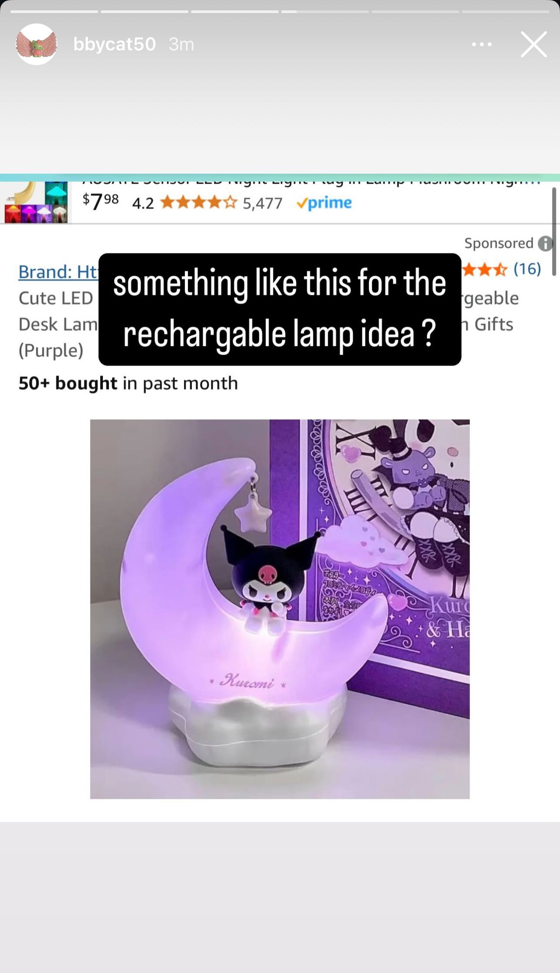Viewport: 560px width, 973px height.
Task: Click the $7.98 price
Action: pos(101,201)
